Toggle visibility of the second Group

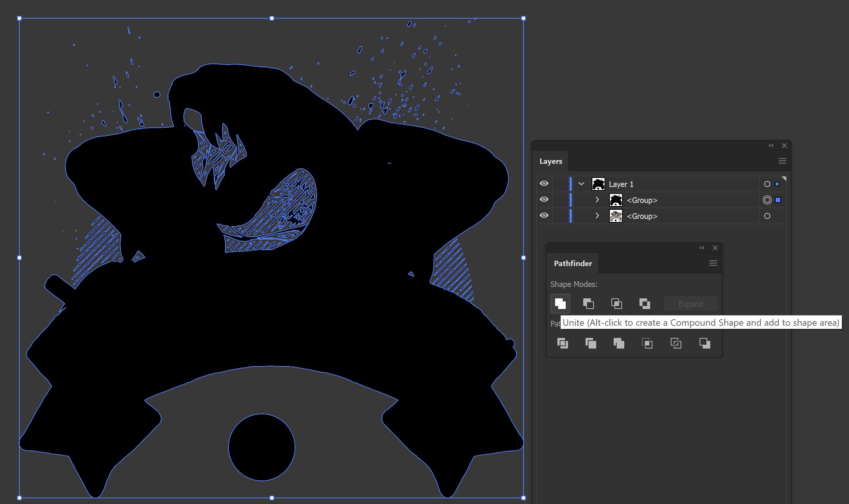point(544,216)
